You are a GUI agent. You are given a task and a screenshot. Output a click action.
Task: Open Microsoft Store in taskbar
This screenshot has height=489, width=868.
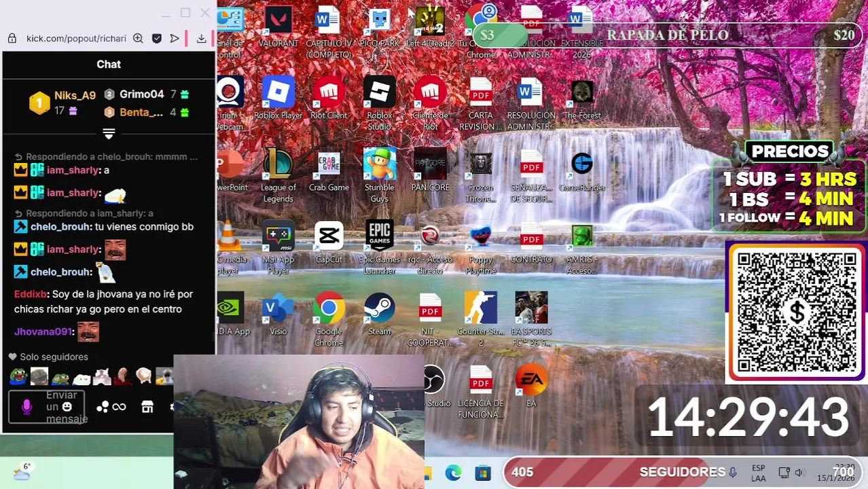click(x=483, y=473)
